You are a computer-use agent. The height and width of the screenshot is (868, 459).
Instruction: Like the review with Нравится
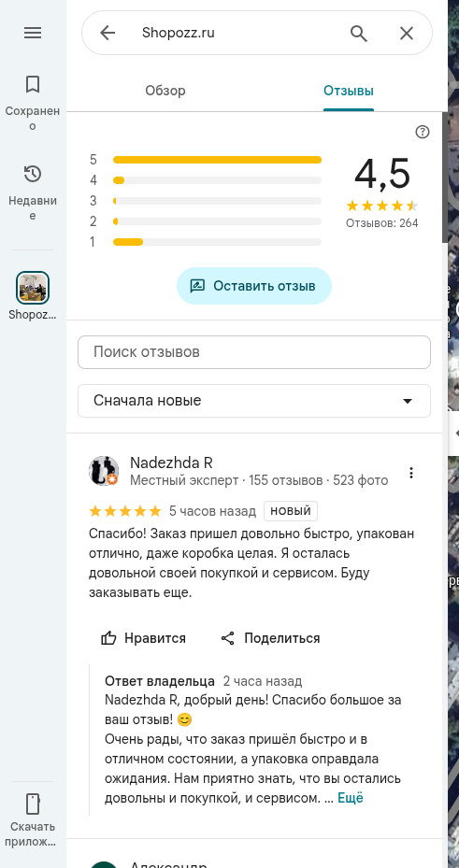click(143, 638)
